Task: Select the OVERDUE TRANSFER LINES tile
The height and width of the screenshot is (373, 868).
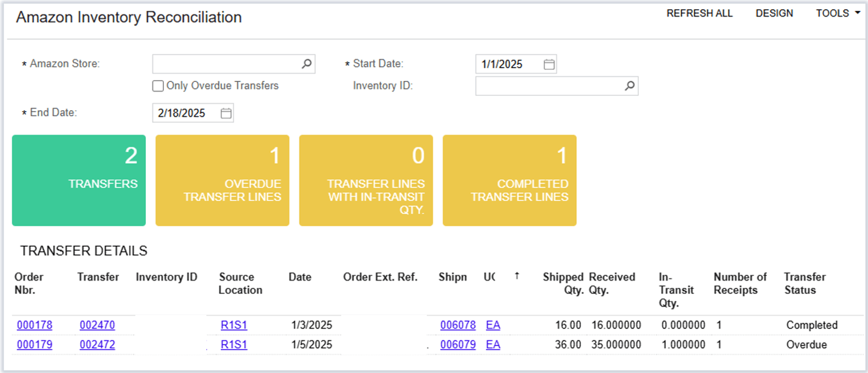Action: coord(222,180)
